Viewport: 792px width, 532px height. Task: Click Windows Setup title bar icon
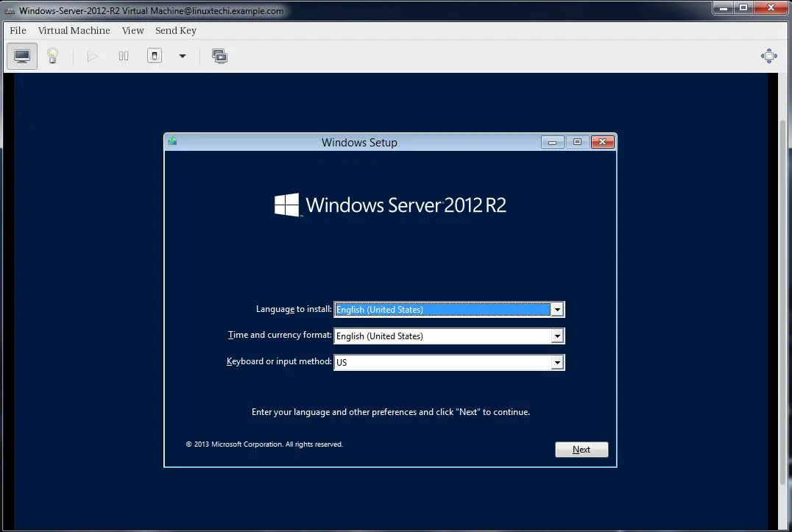pyautogui.click(x=172, y=141)
